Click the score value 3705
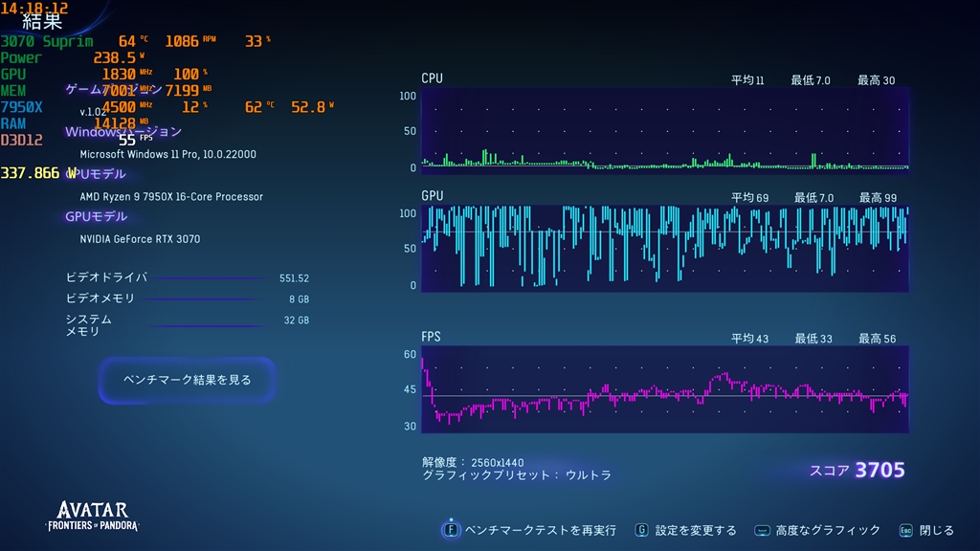 [880, 470]
